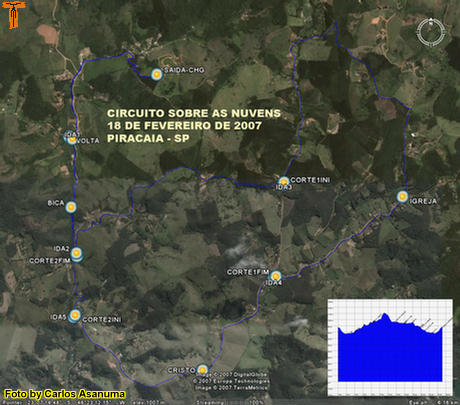Screen dimensions: 460x405
Task: Click the SAIDA-CHG text label
Action: tap(184, 70)
